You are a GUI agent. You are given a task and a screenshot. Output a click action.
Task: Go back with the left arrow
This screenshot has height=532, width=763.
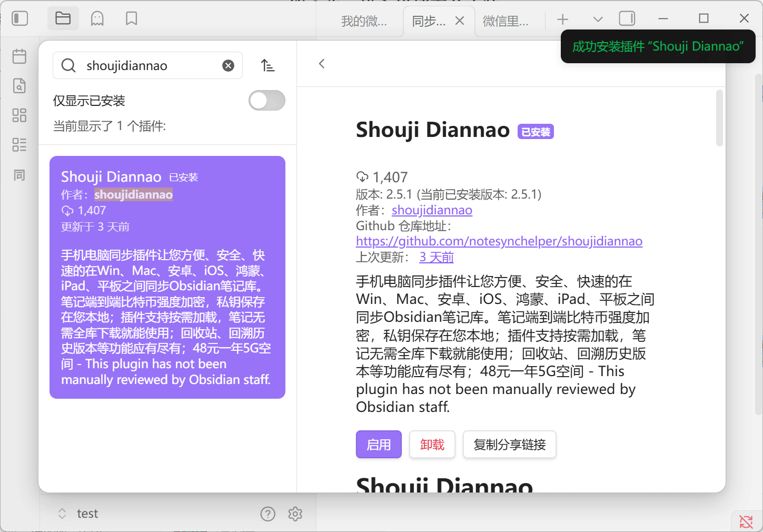click(322, 64)
